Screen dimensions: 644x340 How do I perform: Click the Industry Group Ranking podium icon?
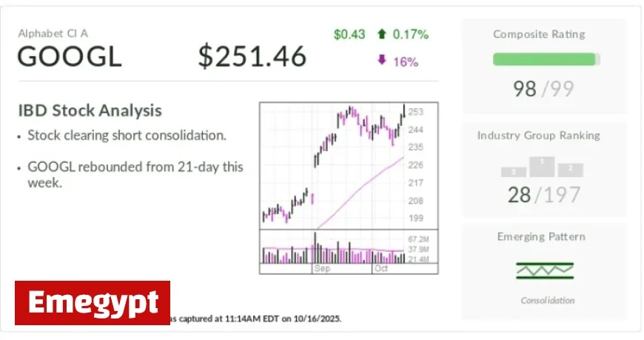click(542, 167)
